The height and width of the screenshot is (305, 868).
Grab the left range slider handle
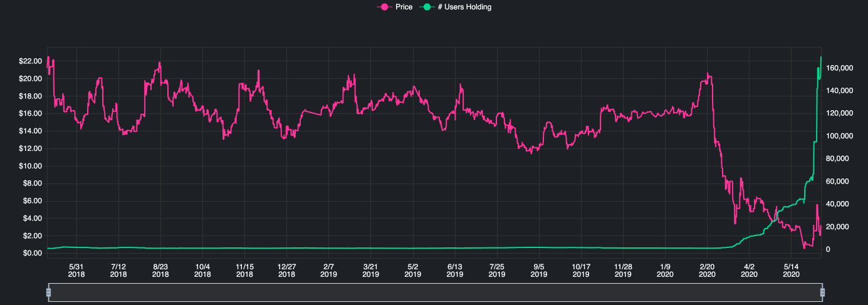(x=48, y=292)
